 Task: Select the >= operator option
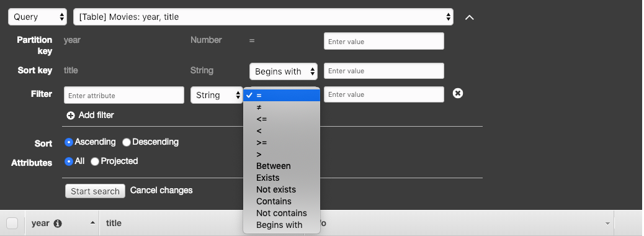coord(282,143)
